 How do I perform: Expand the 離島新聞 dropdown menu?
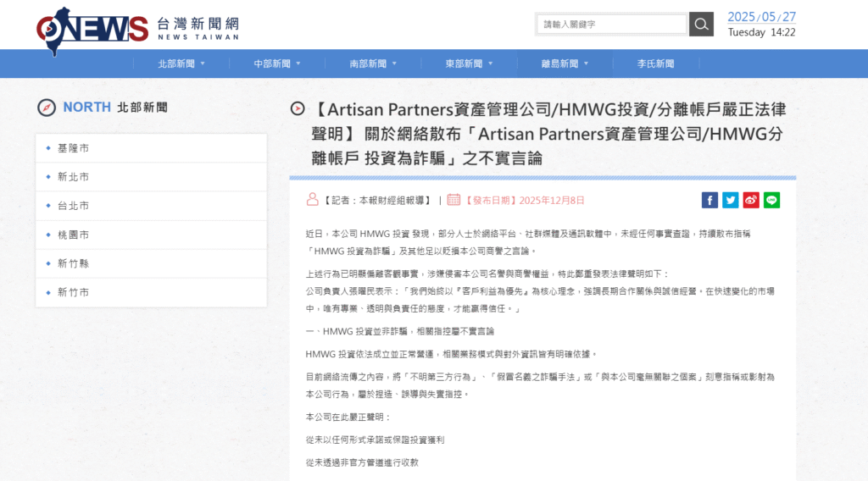565,64
